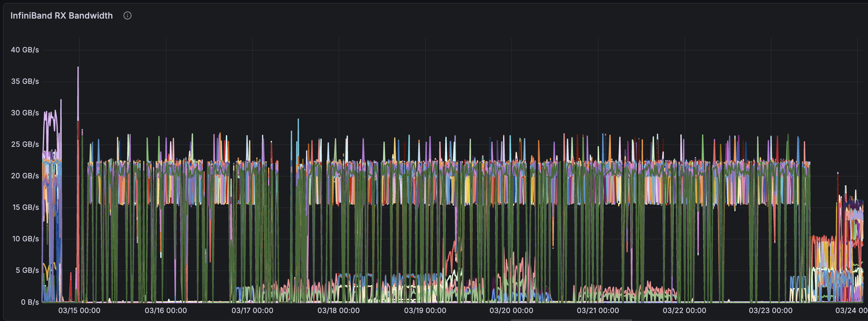
Task: Click the 5 GB/s y-axis label
Action: click(27, 270)
